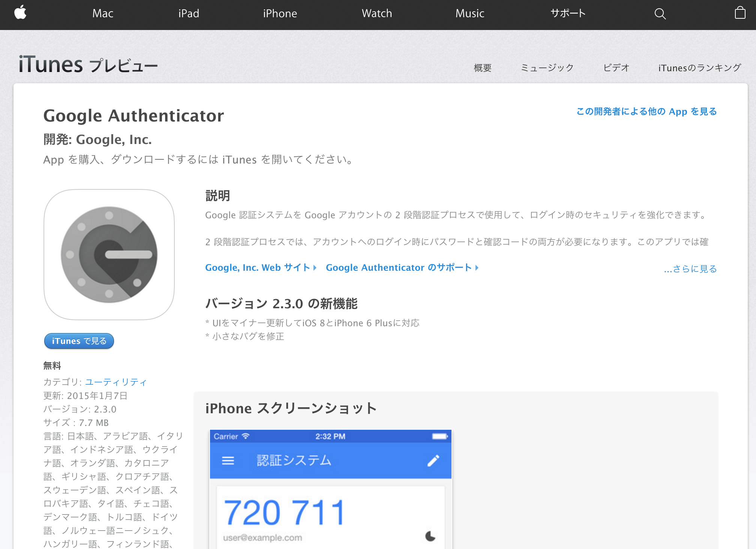The width and height of the screenshot is (756, 549).
Task: Click the 720 711 code in screenshot
Action: coord(284,513)
